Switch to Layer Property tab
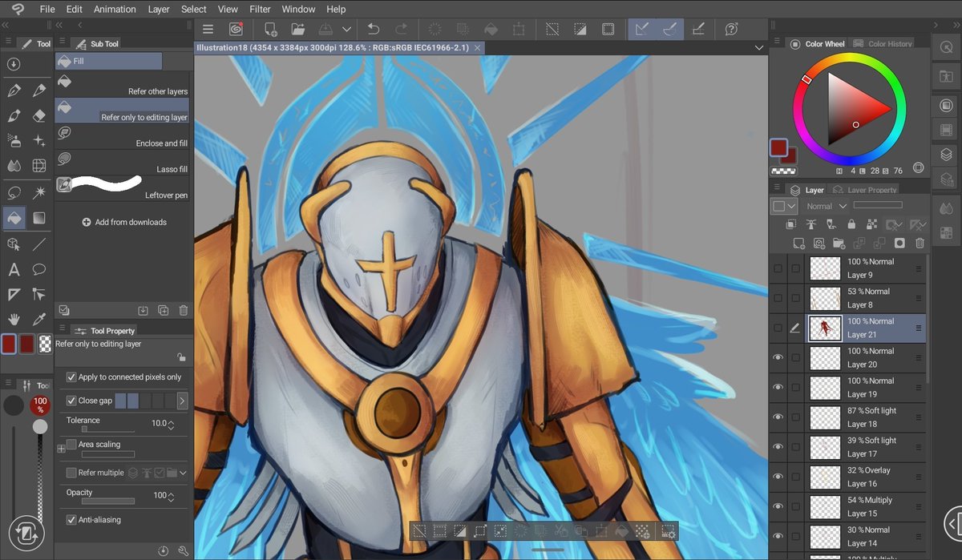Viewport: 962px width, 560px height. coord(866,190)
